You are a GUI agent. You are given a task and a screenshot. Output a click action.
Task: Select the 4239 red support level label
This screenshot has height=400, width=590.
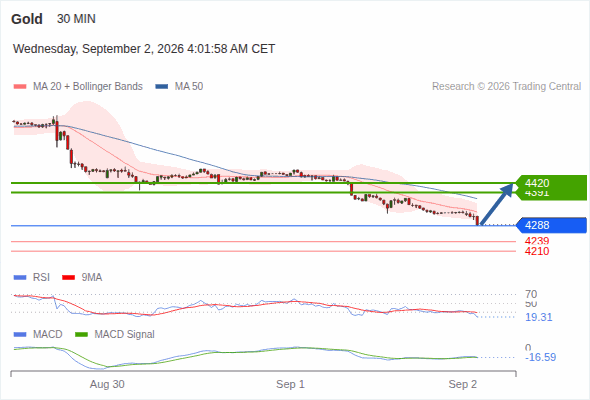click(537, 241)
